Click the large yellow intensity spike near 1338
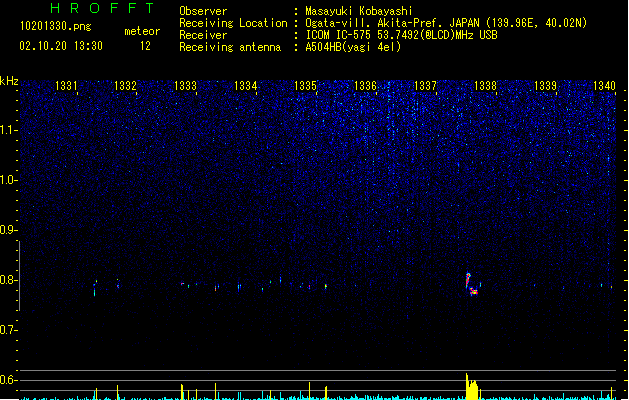 (472, 386)
